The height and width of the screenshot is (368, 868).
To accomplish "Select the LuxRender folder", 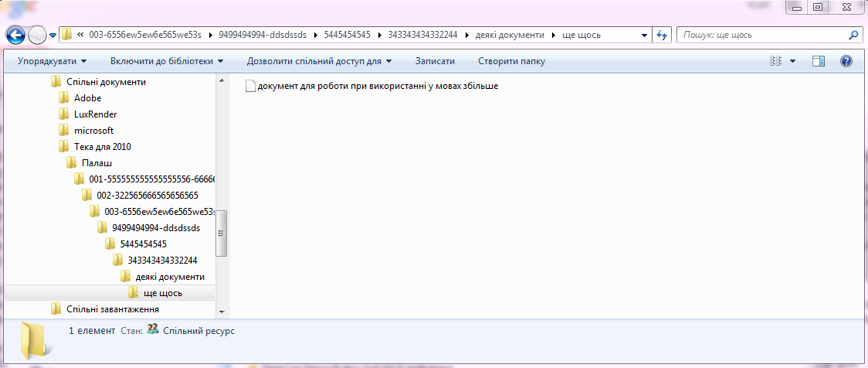I will 95,114.
